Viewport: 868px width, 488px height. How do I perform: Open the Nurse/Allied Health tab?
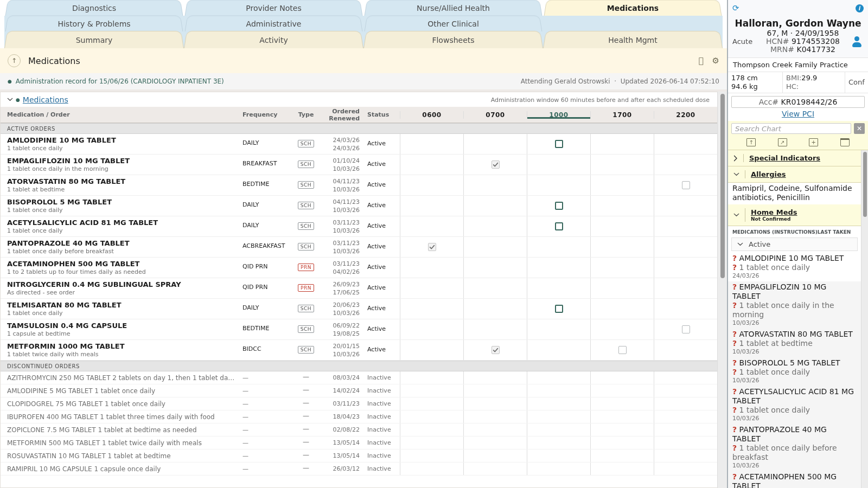pyautogui.click(x=453, y=8)
